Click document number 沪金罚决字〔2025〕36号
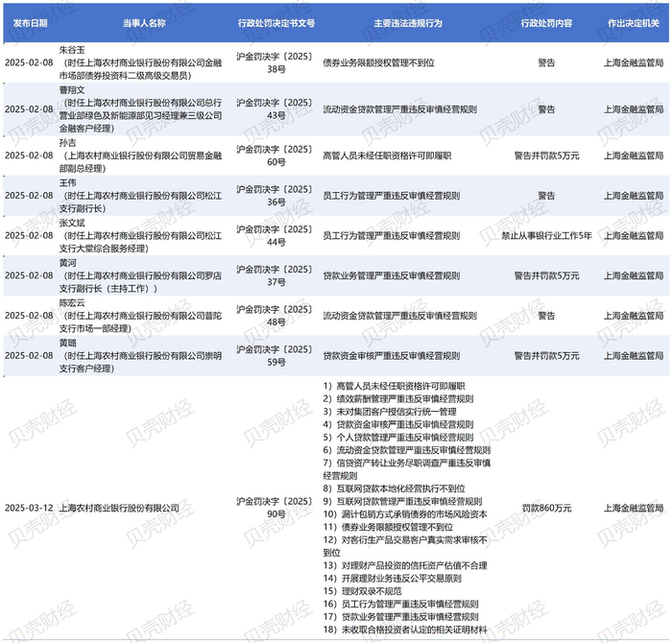The width and height of the screenshot is (672, 643). [x=276, y=196]
